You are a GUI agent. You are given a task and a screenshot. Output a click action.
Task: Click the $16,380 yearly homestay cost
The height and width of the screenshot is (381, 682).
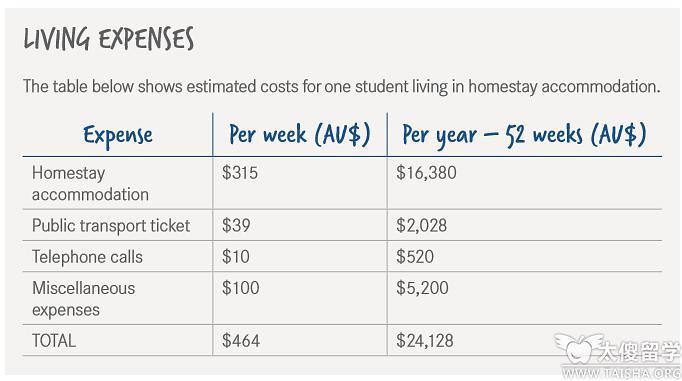[426, 173]
